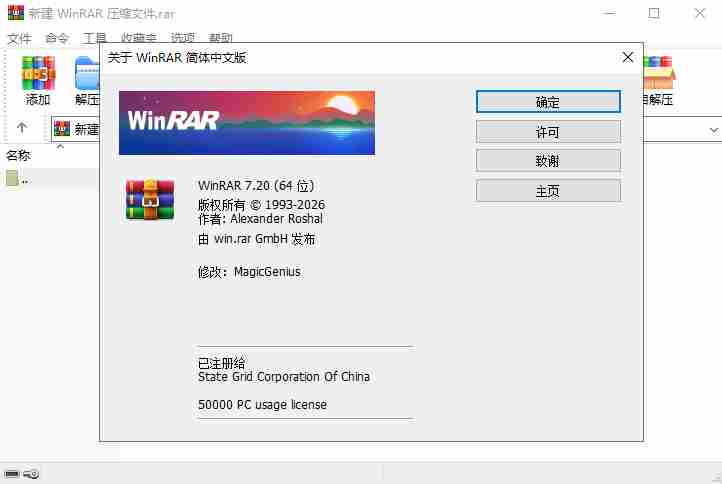
Task: Click the 确定 button in the dialog
Action: [548, 102]
